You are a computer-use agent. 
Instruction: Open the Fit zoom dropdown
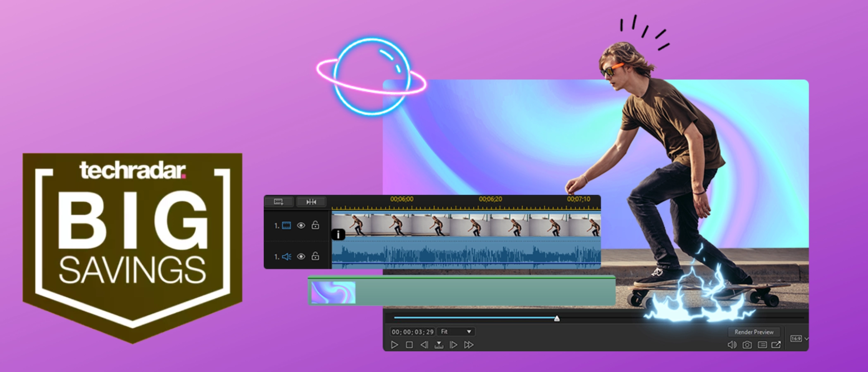tap(456, 331)
